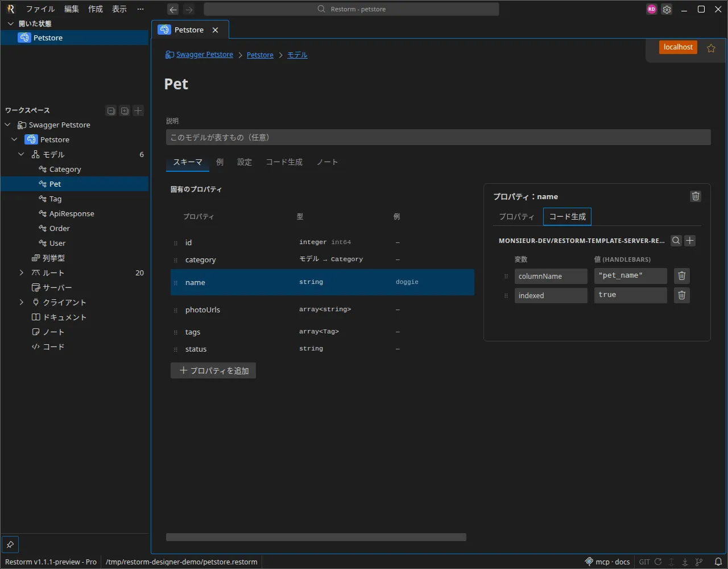Open the model's コード生成 tab
This screenshot has height=569, width=728.
click(284, 162)
